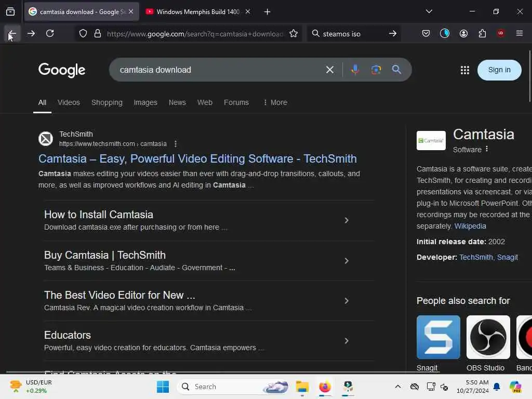The image size is (532, 399).
Task: Search by image with Google Lens
Action: [376, 70]
